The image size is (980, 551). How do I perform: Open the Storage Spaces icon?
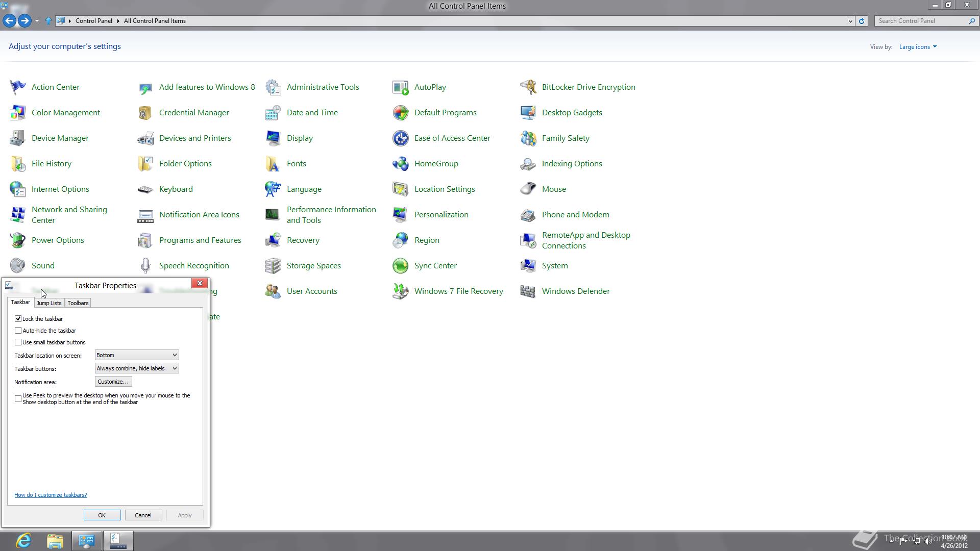[273, 265]
